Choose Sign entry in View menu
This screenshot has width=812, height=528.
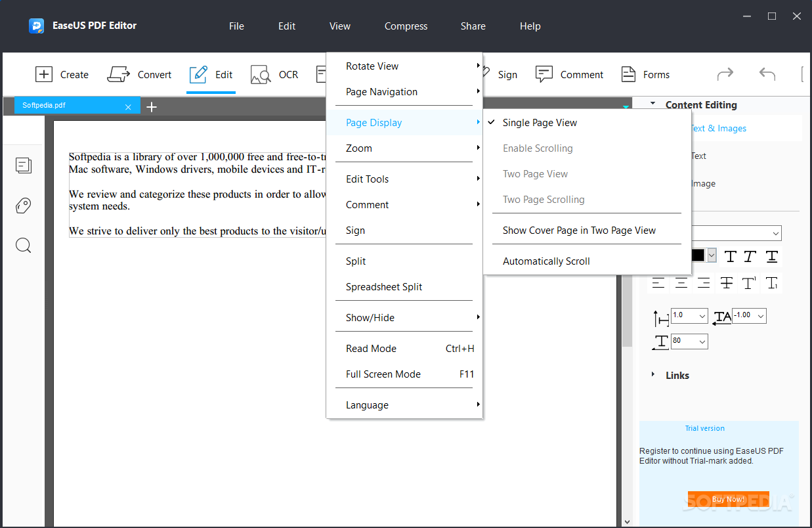404,230
